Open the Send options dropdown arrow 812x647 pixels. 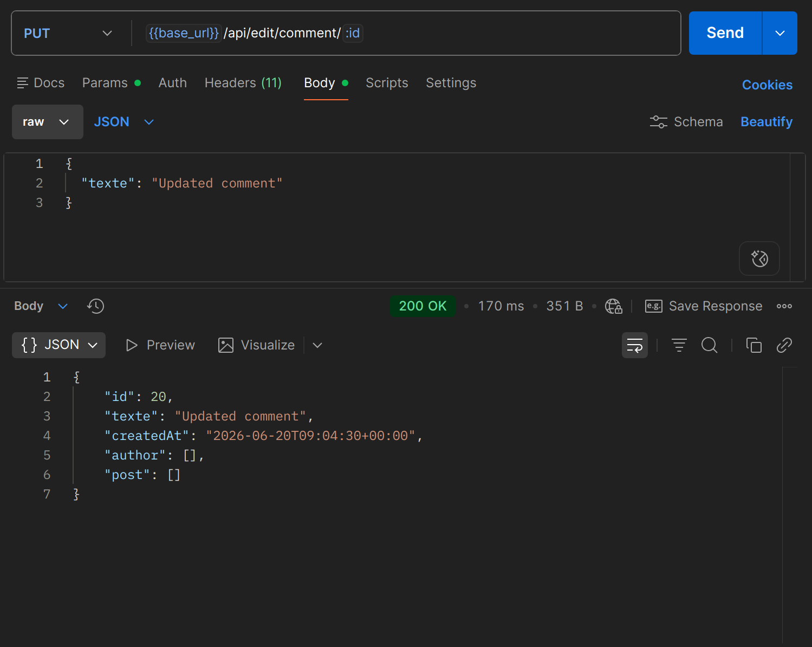click(x=780, y=33)
